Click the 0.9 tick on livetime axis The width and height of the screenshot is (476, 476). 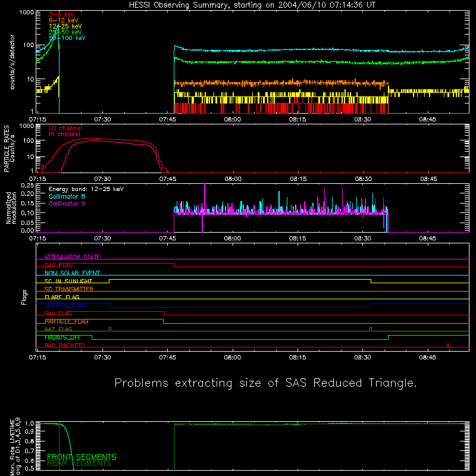coord(29,431)
